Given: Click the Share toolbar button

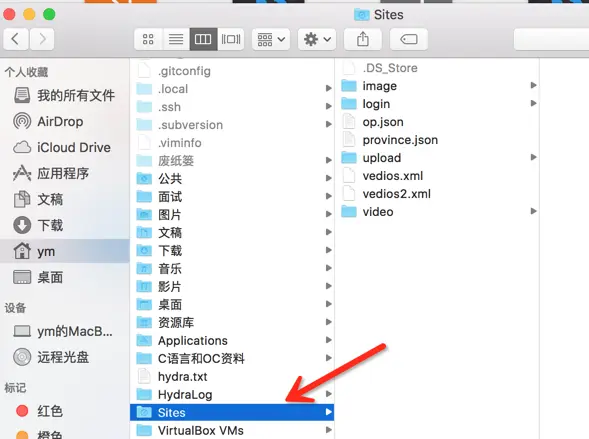Looking at the screenshot, I should point(363,39).
